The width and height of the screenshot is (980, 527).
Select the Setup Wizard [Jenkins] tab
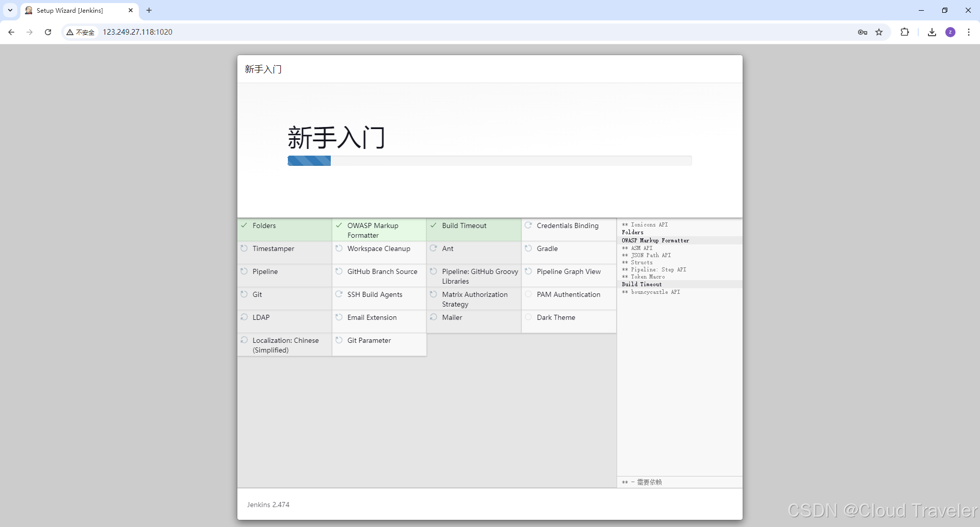pos(80,10)
